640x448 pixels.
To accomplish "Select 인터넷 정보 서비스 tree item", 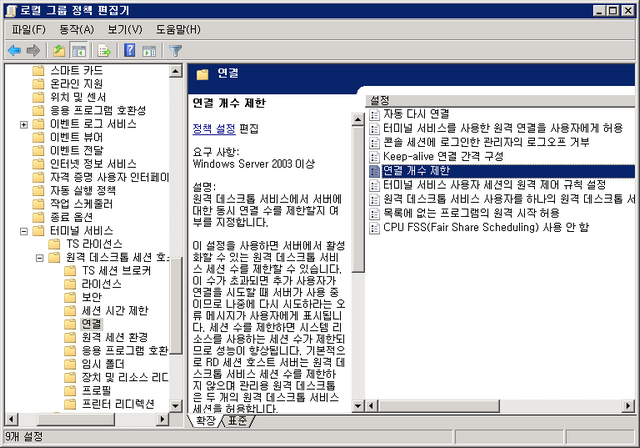I will tap(93, 164).
